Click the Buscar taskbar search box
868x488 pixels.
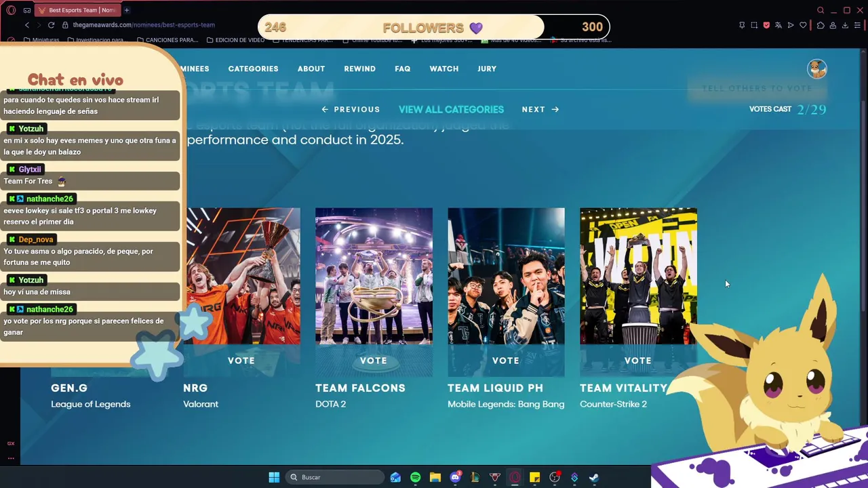[x=336, y=477]
